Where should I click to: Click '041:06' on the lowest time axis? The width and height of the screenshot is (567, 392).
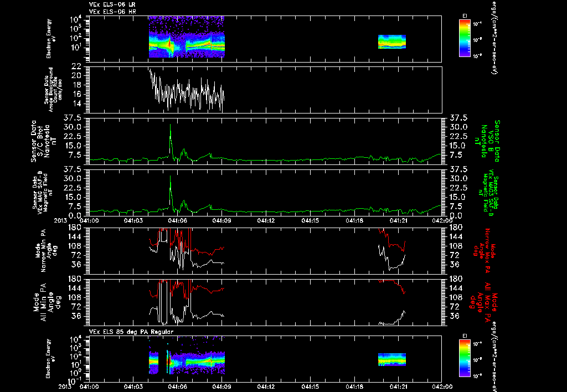point(178,386)
